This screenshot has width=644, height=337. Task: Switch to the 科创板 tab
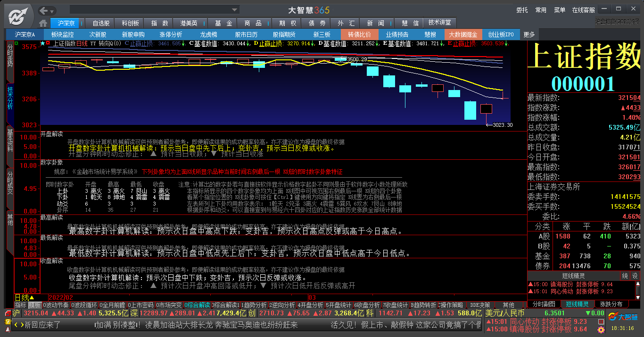tap(130, 23)
